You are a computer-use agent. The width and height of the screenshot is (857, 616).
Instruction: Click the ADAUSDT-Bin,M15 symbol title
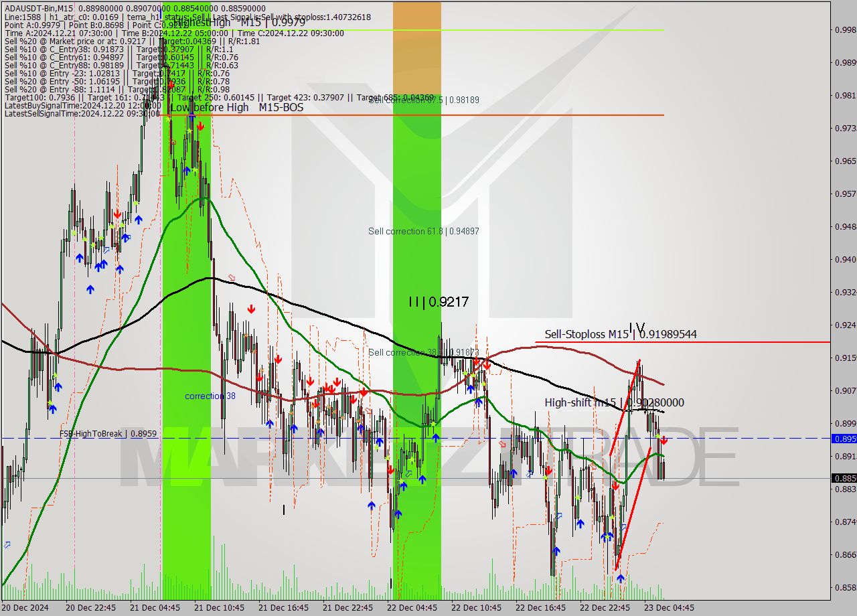click(x=39, y=8)
